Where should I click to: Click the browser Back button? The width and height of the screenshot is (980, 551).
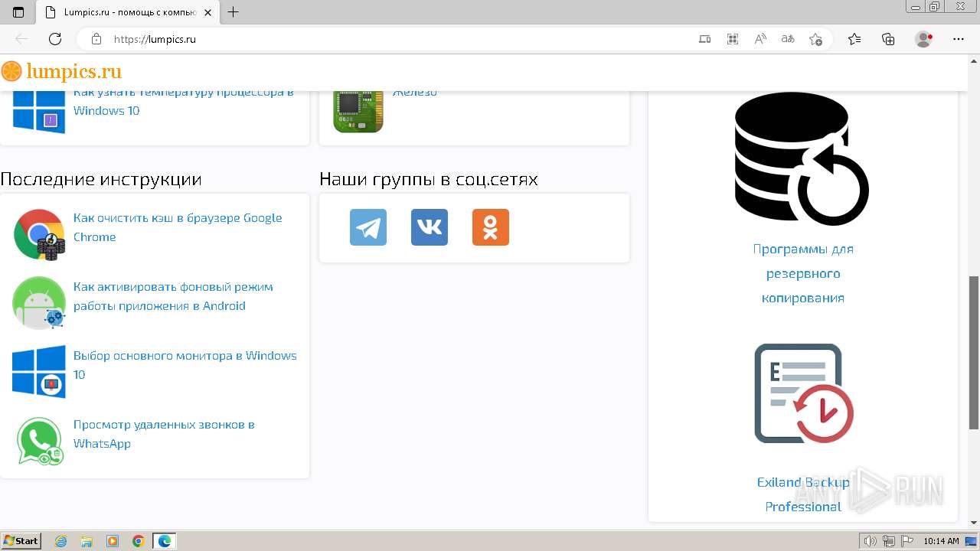21,39
